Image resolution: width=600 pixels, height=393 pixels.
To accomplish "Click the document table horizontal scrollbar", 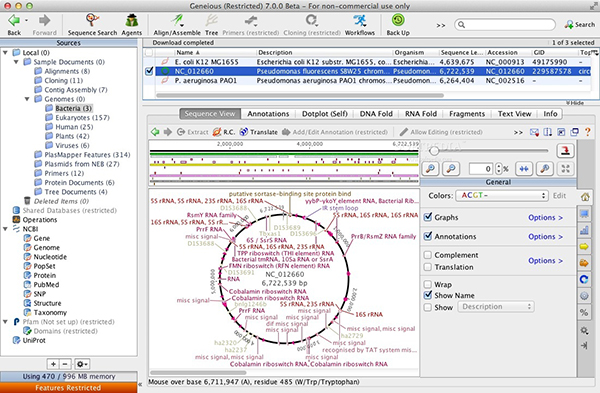I will coord(300,95).
